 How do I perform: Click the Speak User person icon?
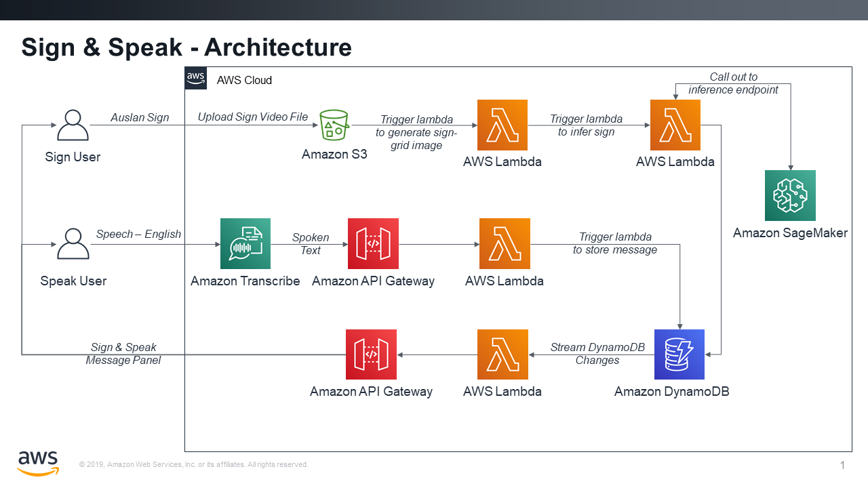coord(73,244)
